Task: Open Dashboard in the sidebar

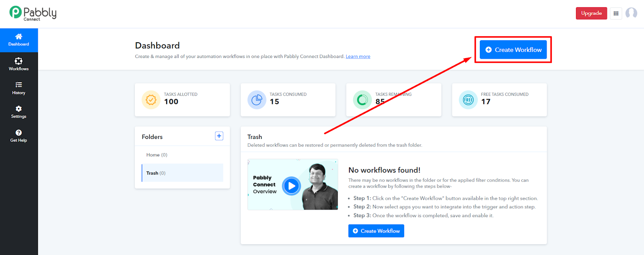Action: click(19, 40)
